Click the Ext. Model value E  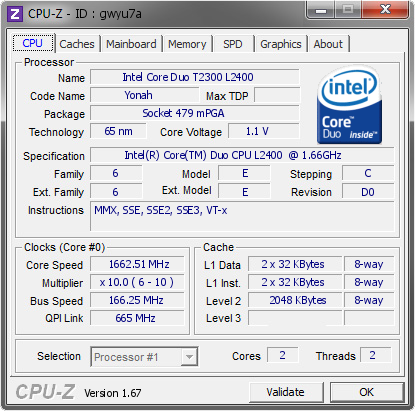pyautogui.click(x=244, y=192)
